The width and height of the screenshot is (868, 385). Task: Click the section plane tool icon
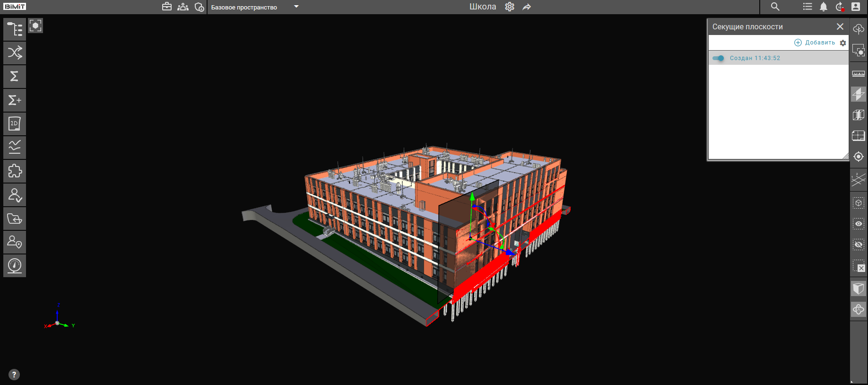pyautogui.click(x=858, y=94)
